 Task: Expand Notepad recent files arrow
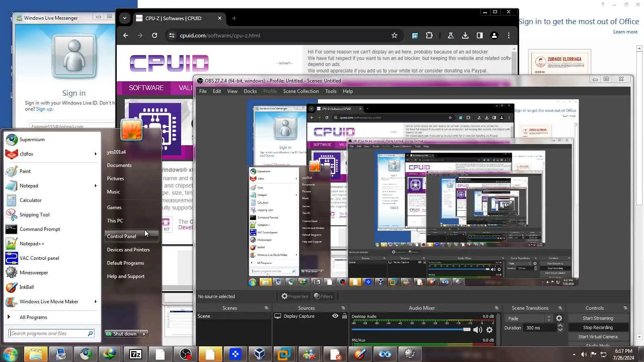96,186
